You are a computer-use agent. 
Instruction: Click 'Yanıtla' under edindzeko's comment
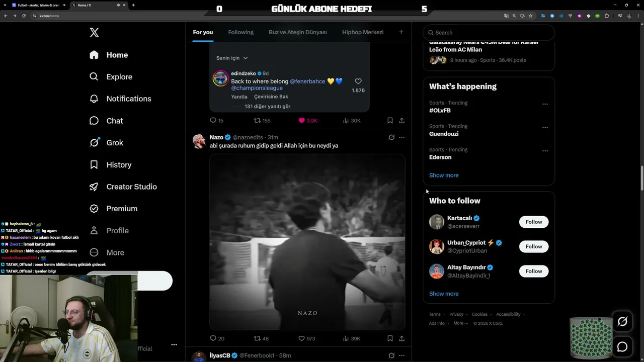coord(239,97)
